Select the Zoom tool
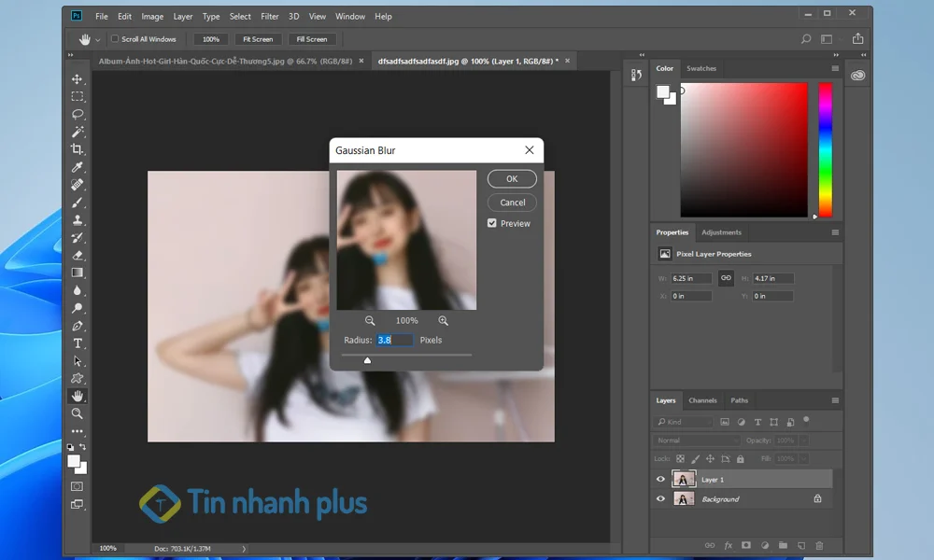 79,413
